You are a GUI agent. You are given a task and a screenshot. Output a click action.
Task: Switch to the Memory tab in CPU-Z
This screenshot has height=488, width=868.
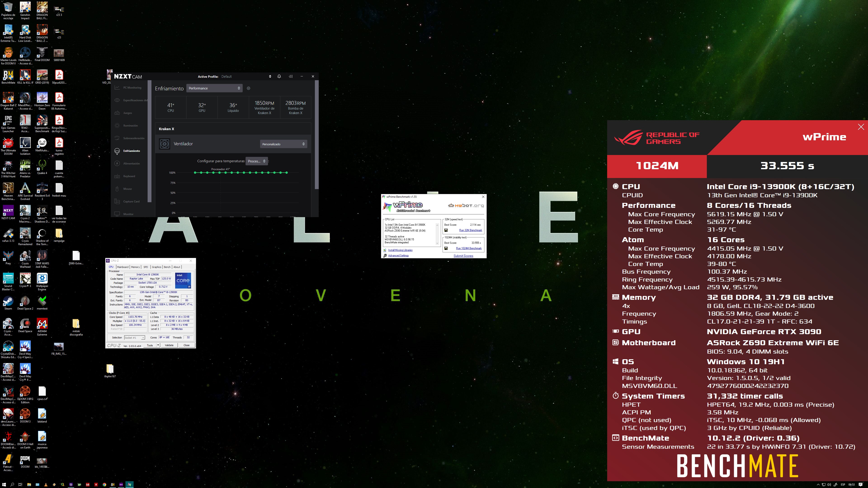point(135,267)
